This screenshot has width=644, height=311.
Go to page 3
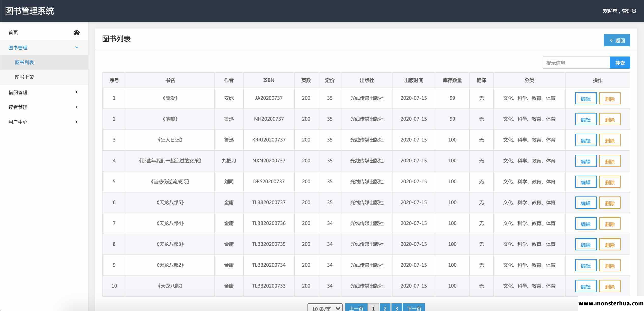[x=397, y=307]
